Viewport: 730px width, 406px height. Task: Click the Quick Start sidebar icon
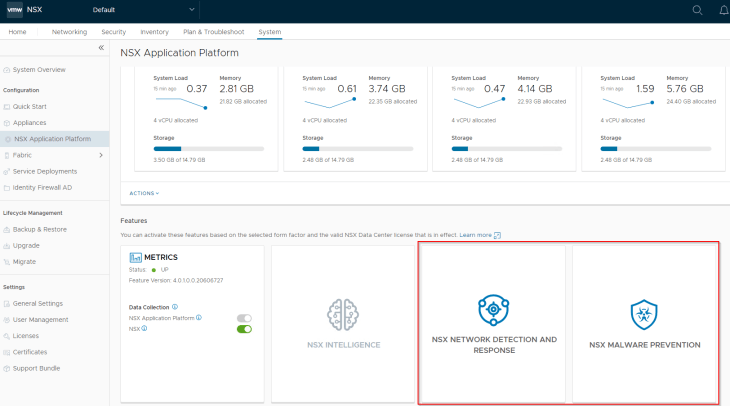[7, 107]
